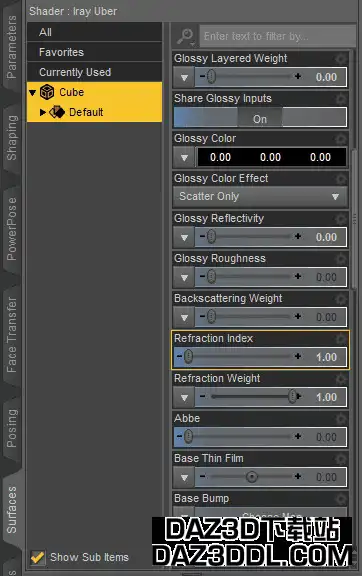This screenshot has height=576, width=362.
Task: Click the Base Thin Film slider handle
Action: pos(252,477)
